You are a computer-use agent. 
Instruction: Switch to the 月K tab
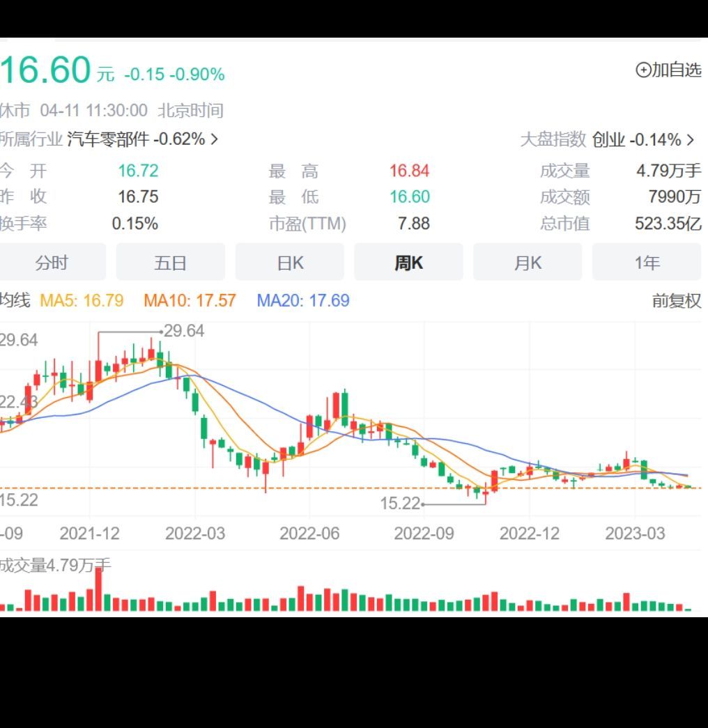pos(528,263)
